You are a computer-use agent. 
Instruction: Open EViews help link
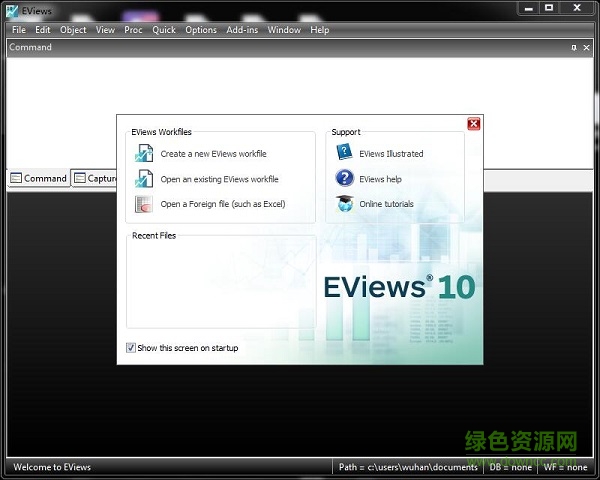click(x=380, y=179)
